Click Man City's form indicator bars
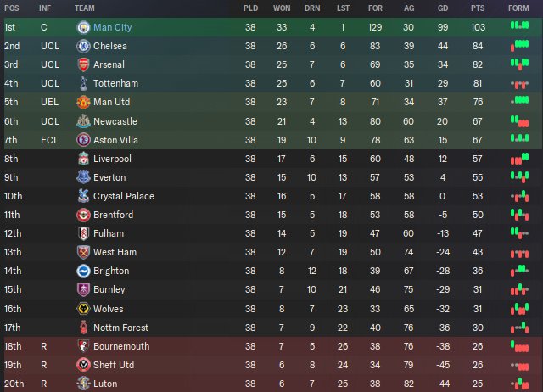Image resolution: width=543 pixels, height=392 pixels. click(518, 27)
